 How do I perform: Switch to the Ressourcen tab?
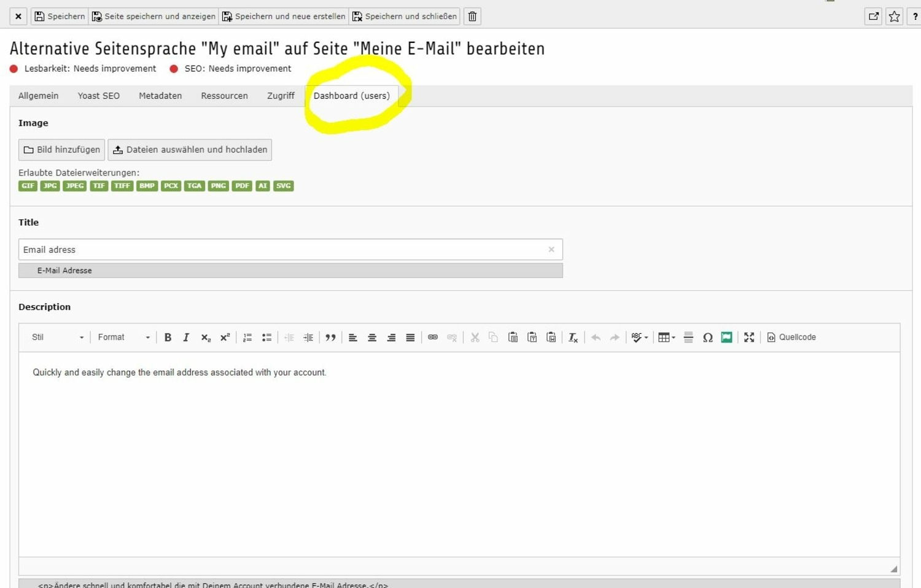click(225, 96)
